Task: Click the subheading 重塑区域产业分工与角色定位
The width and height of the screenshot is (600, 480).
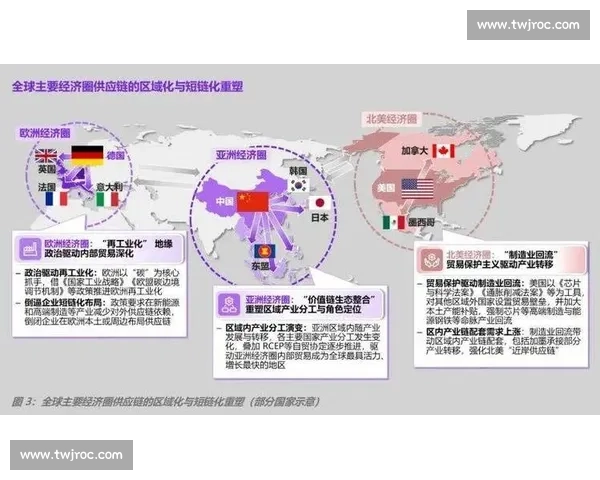Action: 303,309
